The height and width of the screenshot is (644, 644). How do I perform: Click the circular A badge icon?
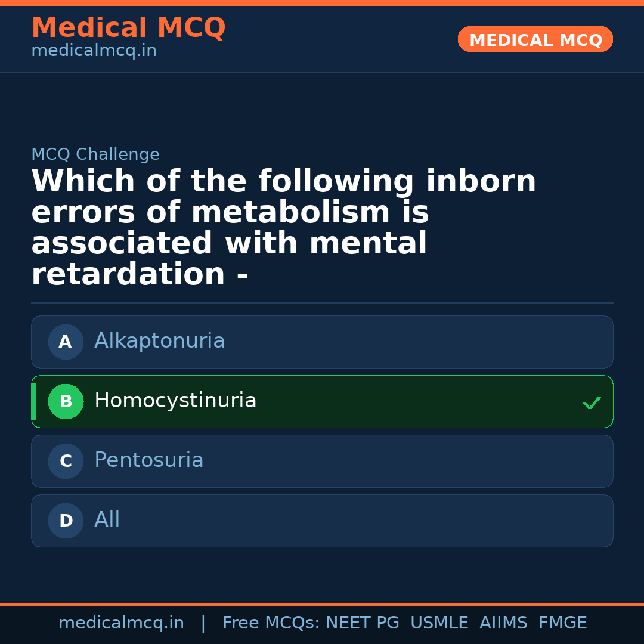point(66,342)
